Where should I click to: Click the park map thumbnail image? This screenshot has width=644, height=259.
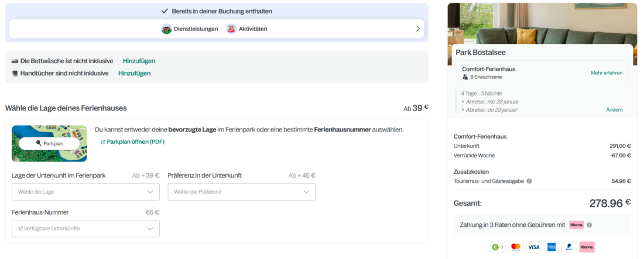coord(49,144)
